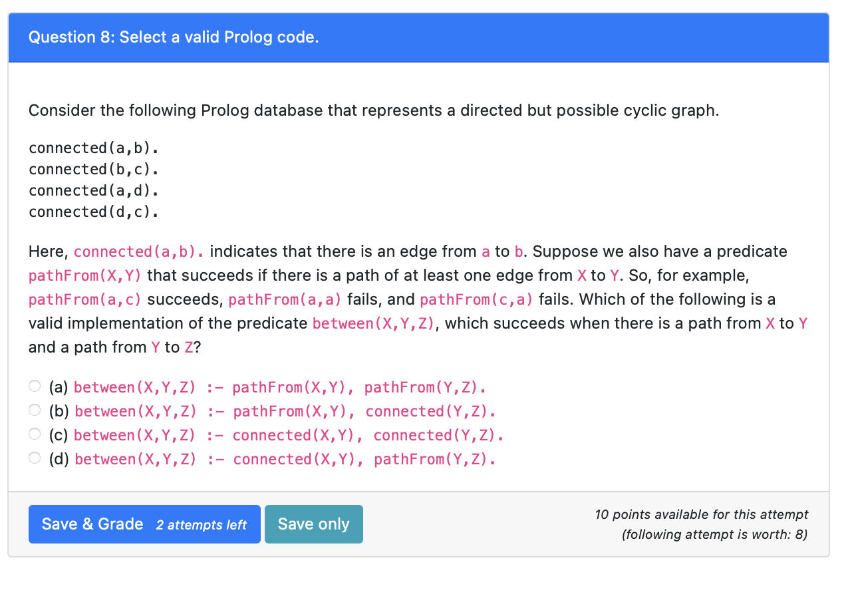Click inline pathFrom(c,a) code in paragraph
This screenshot has width=850, height=616.
[476, 299]
